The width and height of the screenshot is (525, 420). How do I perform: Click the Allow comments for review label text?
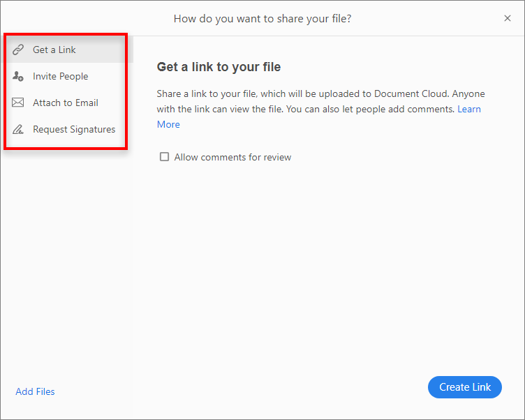coord(232,157)
